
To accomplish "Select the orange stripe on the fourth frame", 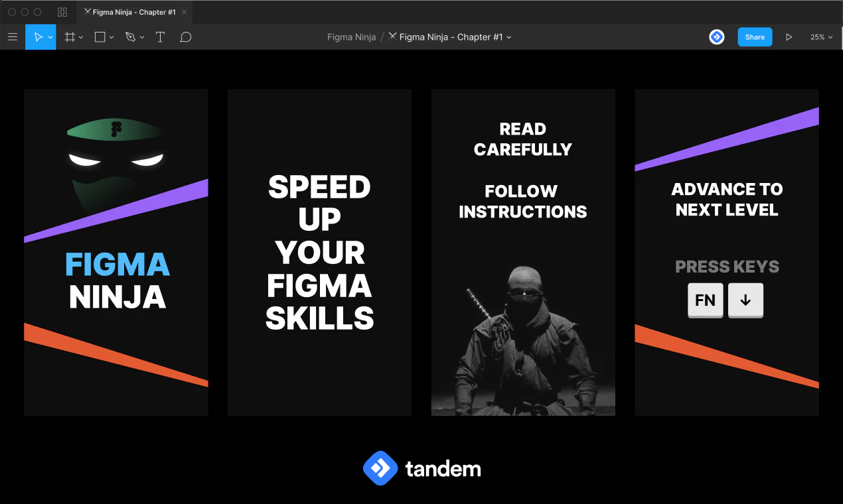I will tap(727, 356).
